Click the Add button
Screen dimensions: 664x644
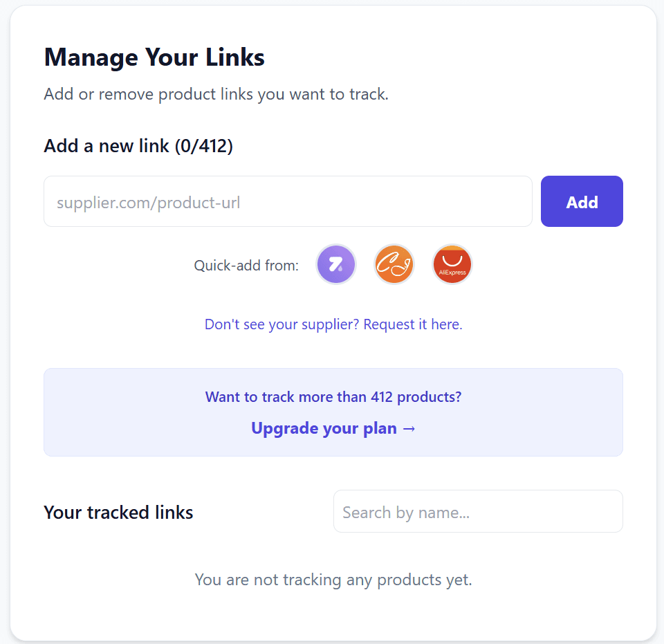582,201
